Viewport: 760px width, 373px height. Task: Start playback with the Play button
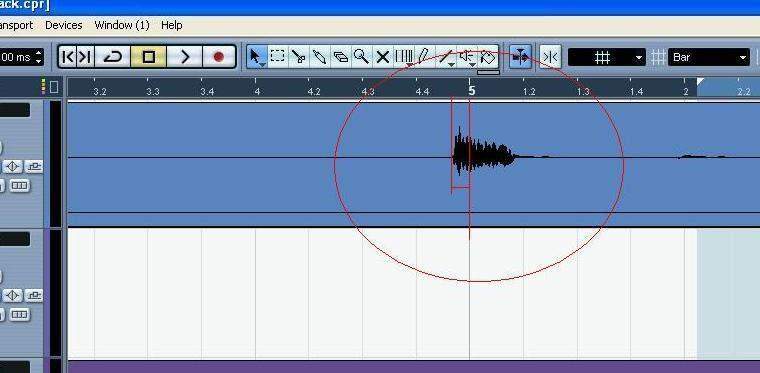[x=185, y=57]
